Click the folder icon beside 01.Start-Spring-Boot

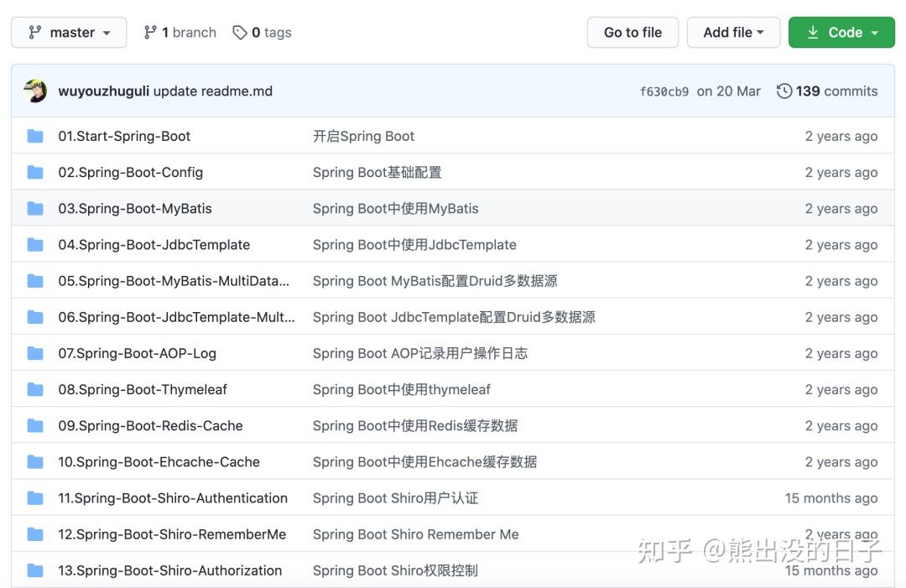pos(35,135)
